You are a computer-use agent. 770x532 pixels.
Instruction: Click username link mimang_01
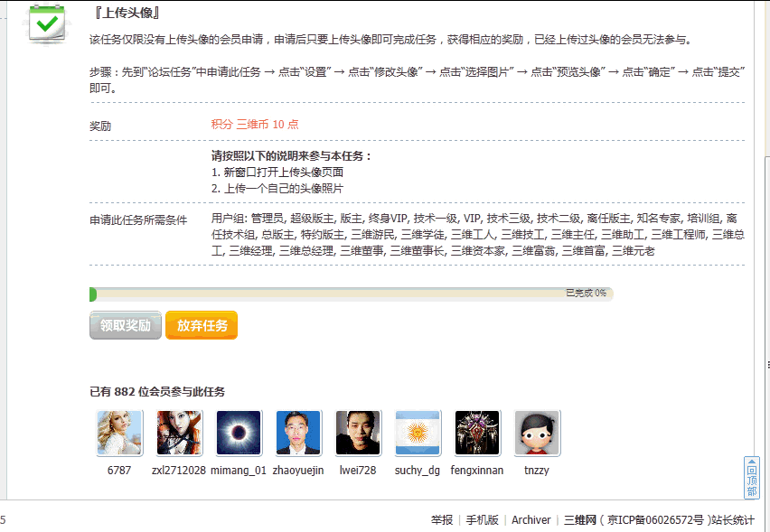tap(239, 471)
